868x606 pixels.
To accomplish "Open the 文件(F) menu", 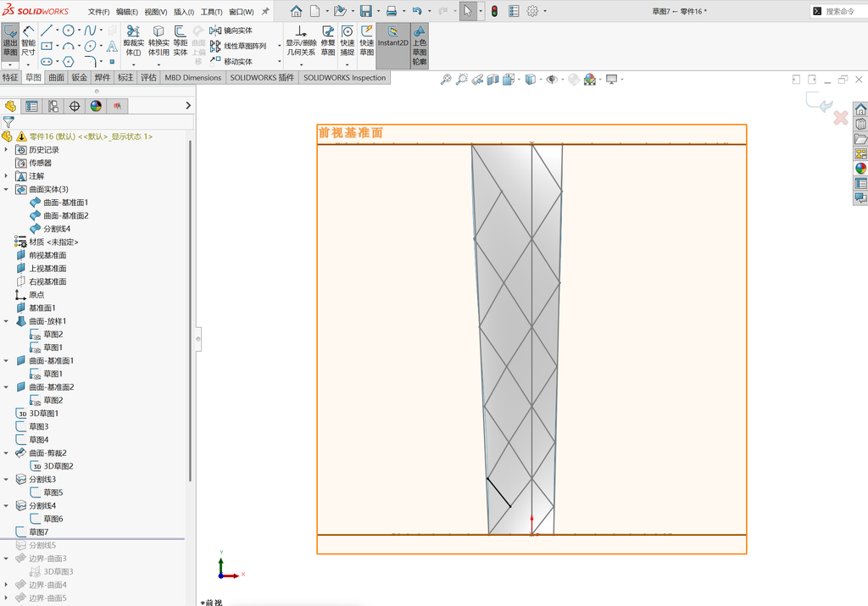I will (x=98, y=12).
